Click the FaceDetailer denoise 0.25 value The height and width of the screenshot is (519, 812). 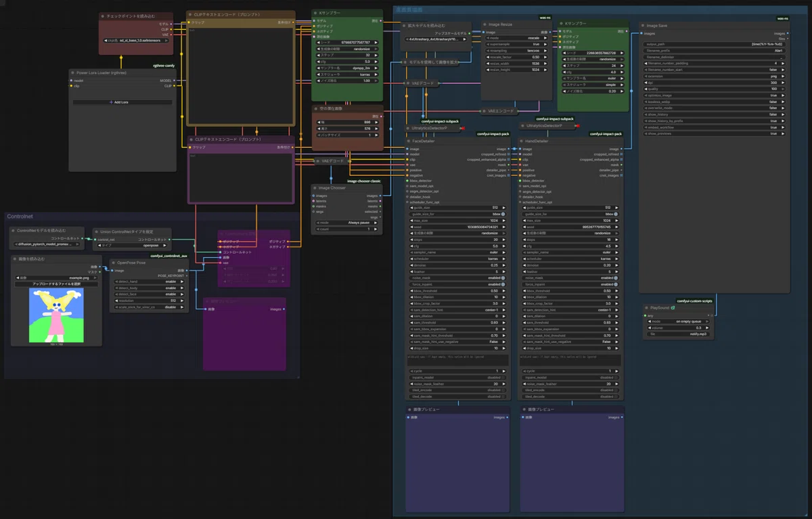493,265
